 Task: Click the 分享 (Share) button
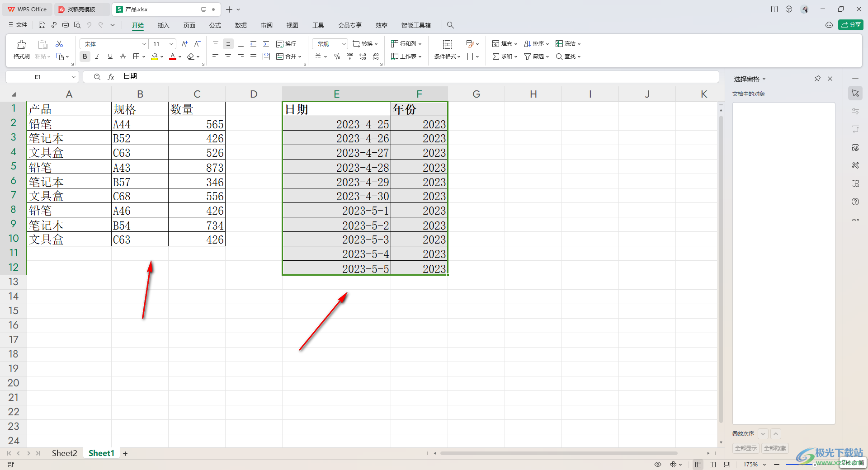point(851,25)
